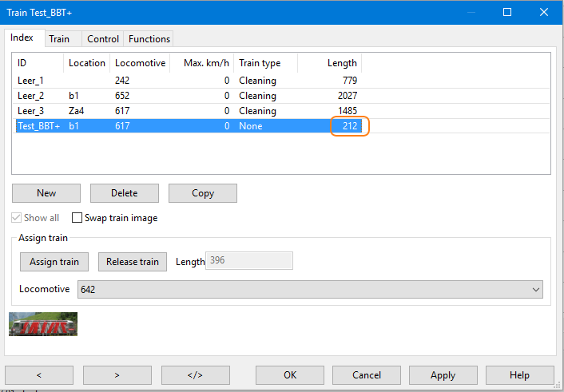Open XML view with </> button
Screen dimensions: 564x392
[195, 374]
